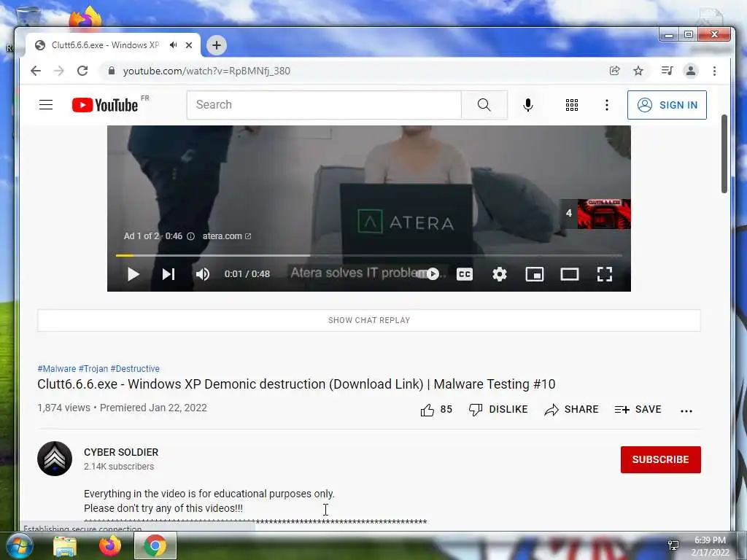Screen dimensions: 747x560
Task: Open the media control icon in toolbar
Action: coord(667,71)
